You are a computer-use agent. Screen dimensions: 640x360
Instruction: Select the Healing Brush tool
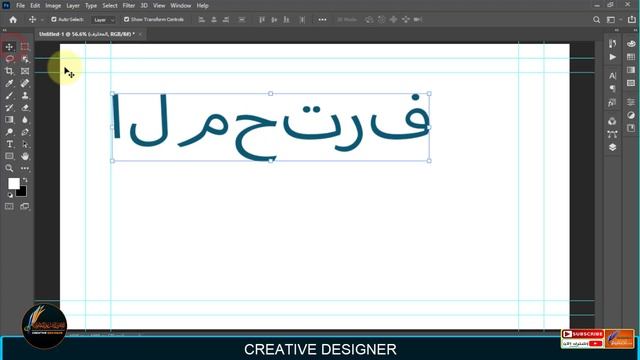(25, 83)
